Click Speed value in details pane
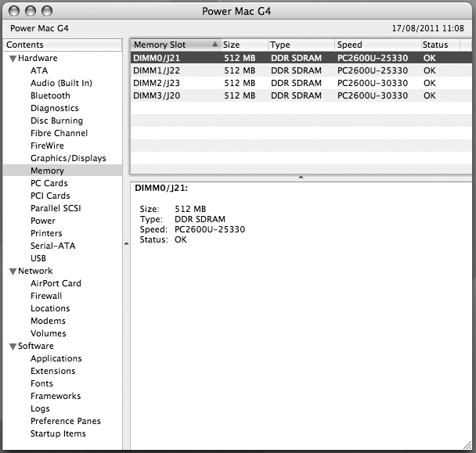 point(210,229)
